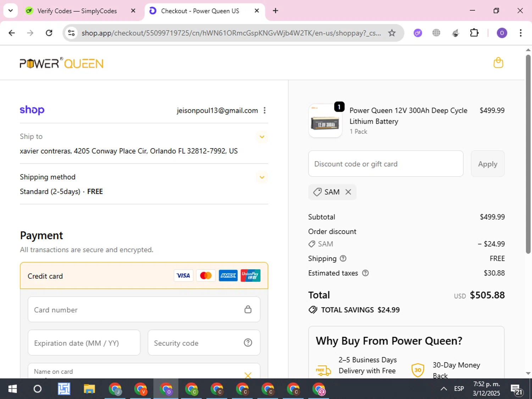Open a new browser tab
Image resolution: width=532 pixels, height=399 pixels.
(275, 11)
